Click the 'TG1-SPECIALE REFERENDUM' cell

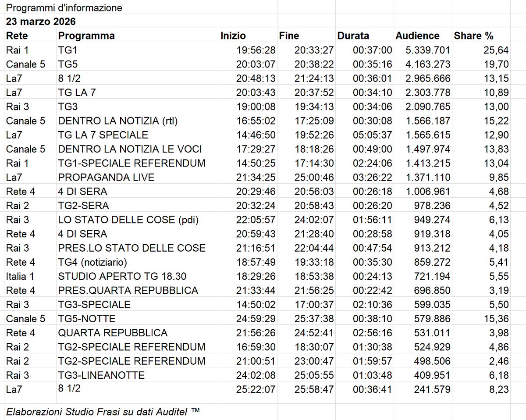coord(131,163)
